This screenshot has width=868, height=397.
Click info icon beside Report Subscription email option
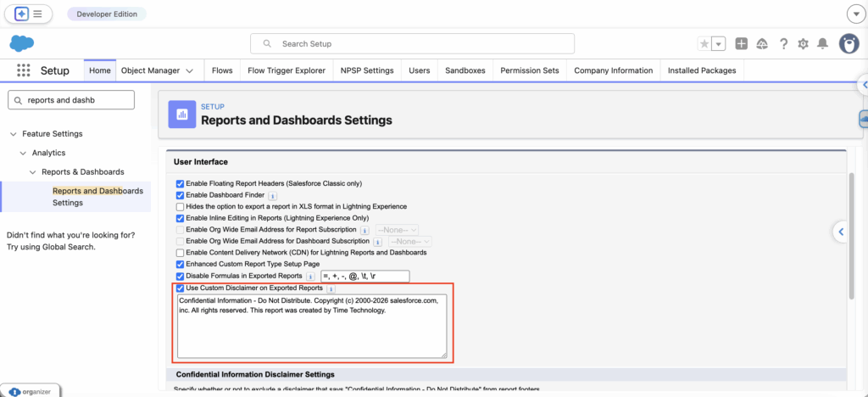(x=364, y=230)
